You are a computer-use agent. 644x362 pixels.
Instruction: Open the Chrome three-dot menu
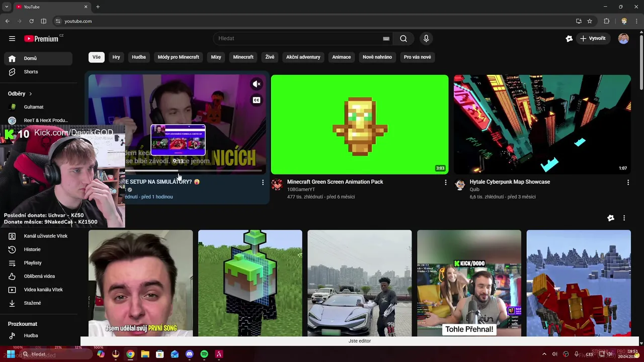637,21
